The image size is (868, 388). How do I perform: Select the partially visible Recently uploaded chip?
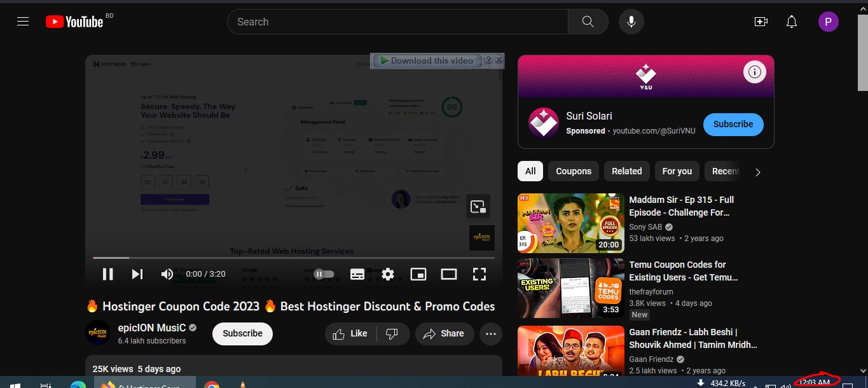pos(724,171)
